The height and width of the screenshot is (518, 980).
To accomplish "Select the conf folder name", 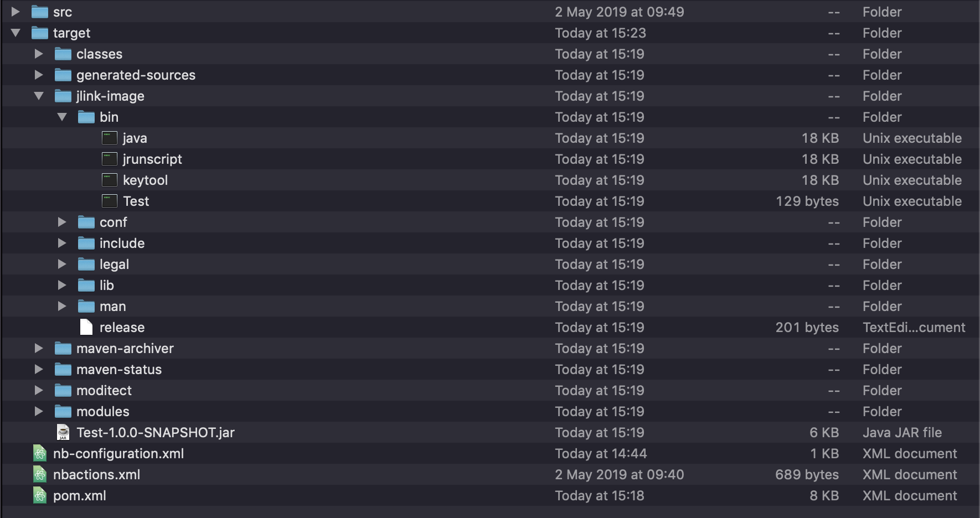I will click(x=114, y=222).
